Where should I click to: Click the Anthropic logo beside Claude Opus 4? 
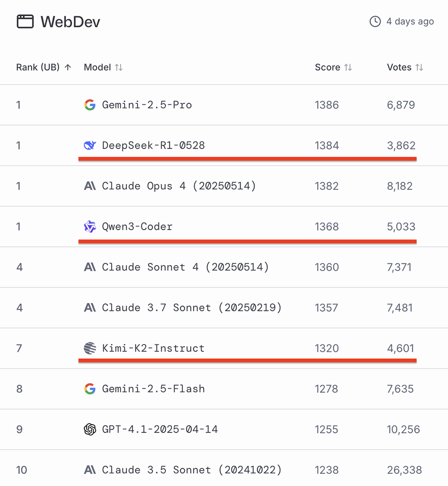pos(90,186)
